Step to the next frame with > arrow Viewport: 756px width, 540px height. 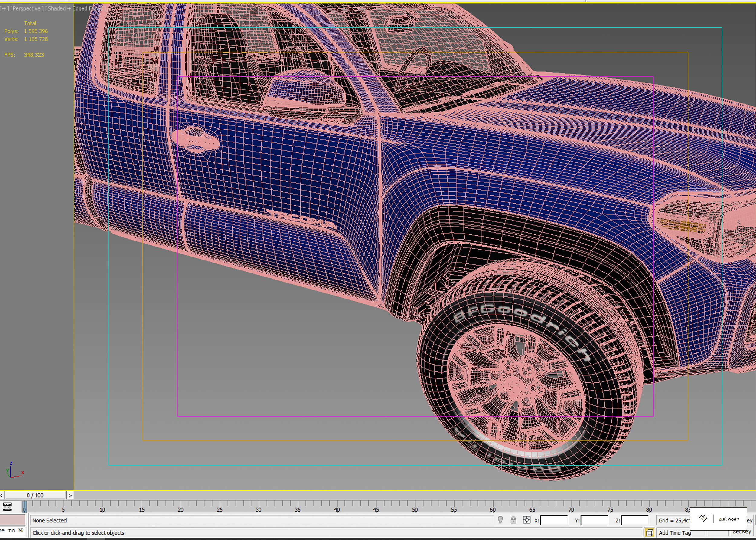[70, 495]
